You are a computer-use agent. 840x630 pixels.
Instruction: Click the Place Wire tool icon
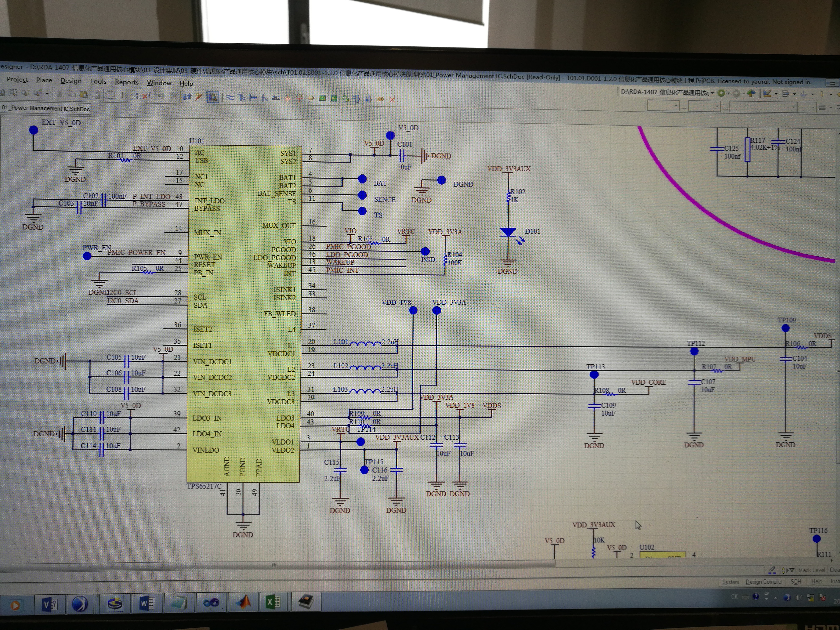click(x=230, y=98)
